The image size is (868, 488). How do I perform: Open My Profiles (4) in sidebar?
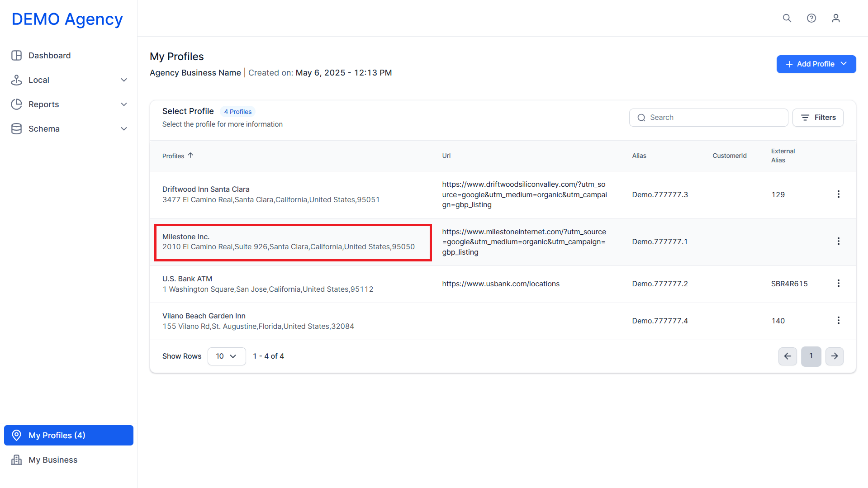pyautogui.click(x=69, y=436)
